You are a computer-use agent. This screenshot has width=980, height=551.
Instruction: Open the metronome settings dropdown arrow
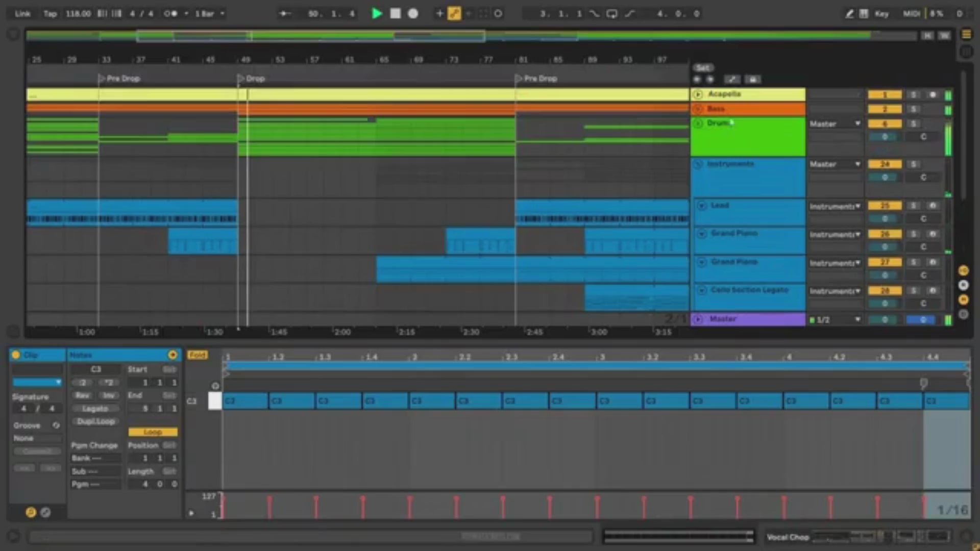186,14
